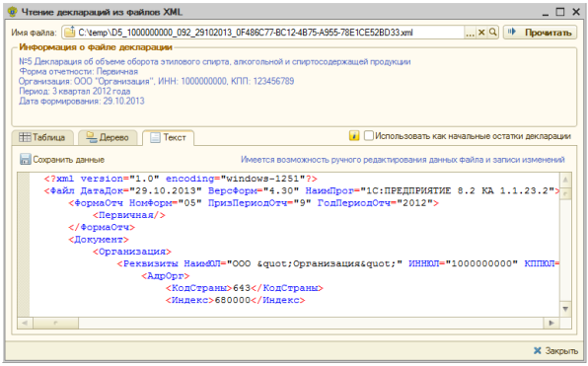The image size is (588, 366).
Task: Click horizontal scrollbar right arrow
Action: click(551, 323)
